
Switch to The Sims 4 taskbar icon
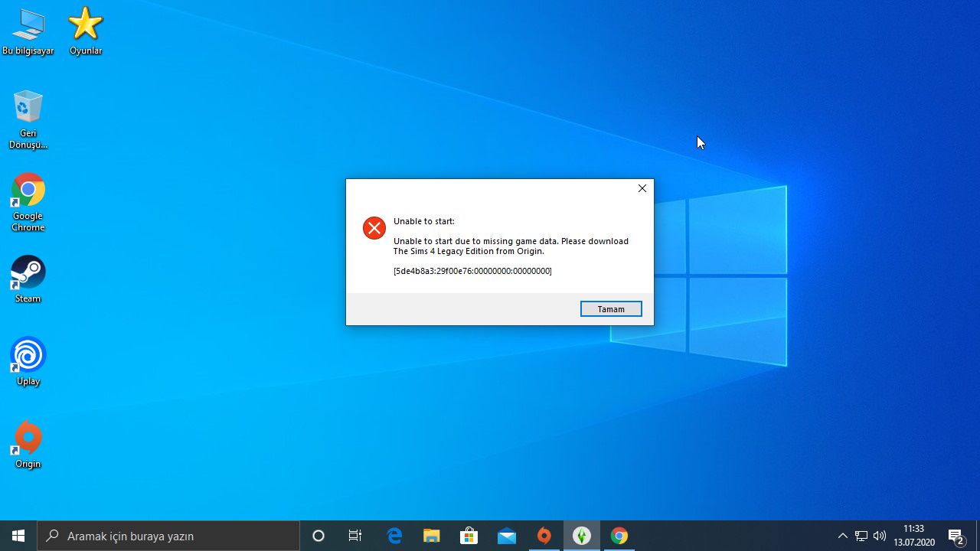(582, 536)
